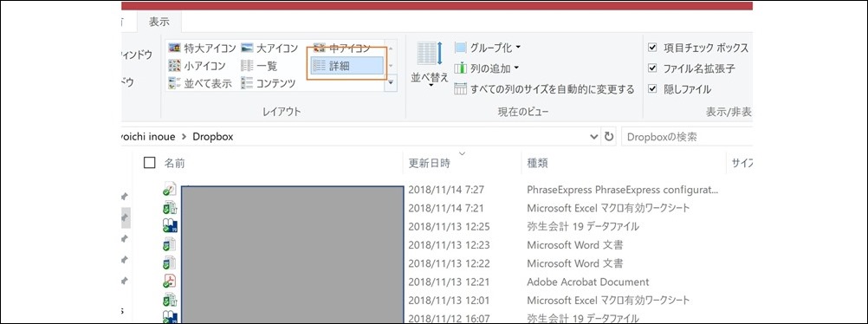Click the layout gallery scroll-down arrow

pyautogui.click(x=392, y=65)
